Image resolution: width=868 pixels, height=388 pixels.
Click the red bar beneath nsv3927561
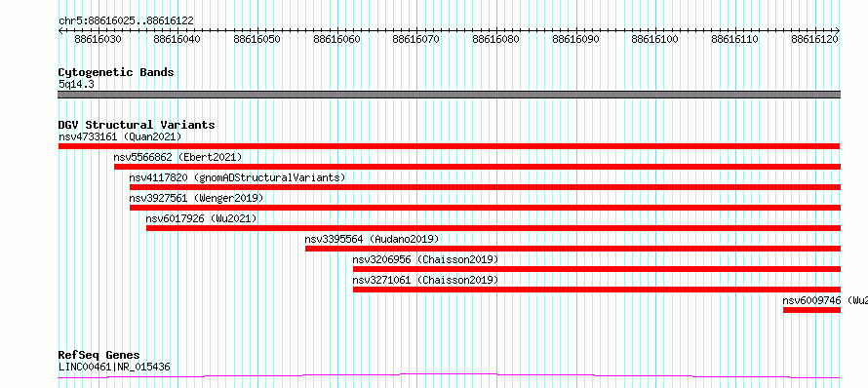pyautogui.click(x=485, y=208)
